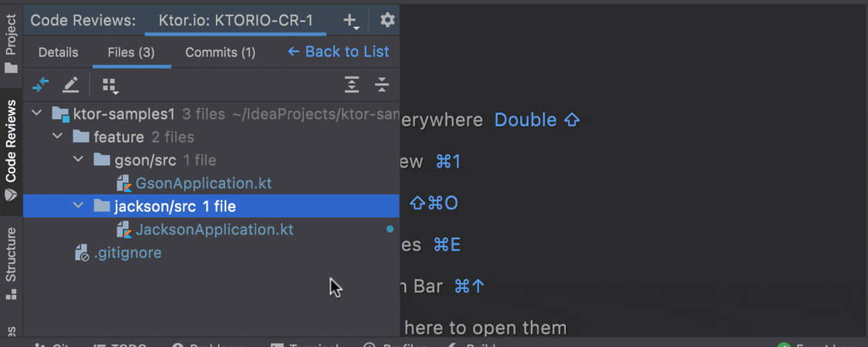Select GsonApplication.kt in the file tree

coord(204,184)
